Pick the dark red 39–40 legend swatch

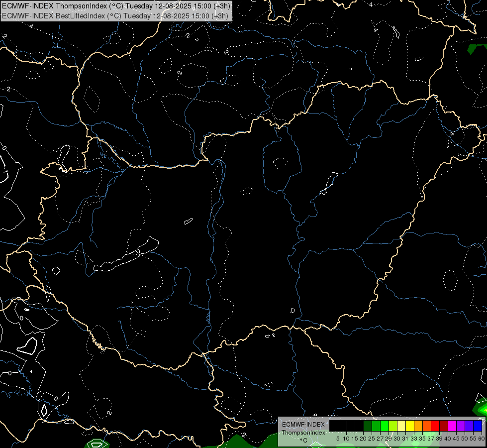(444, 426)
